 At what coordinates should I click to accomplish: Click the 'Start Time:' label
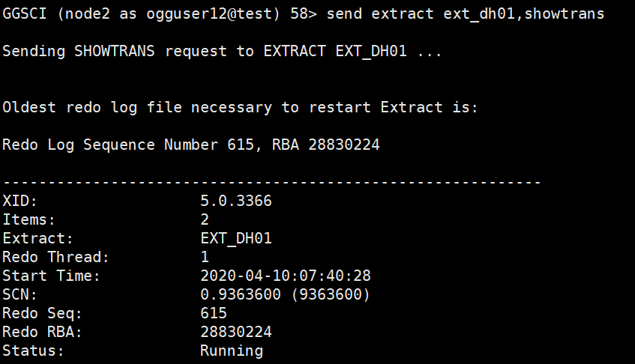click(x=52, y=276)
